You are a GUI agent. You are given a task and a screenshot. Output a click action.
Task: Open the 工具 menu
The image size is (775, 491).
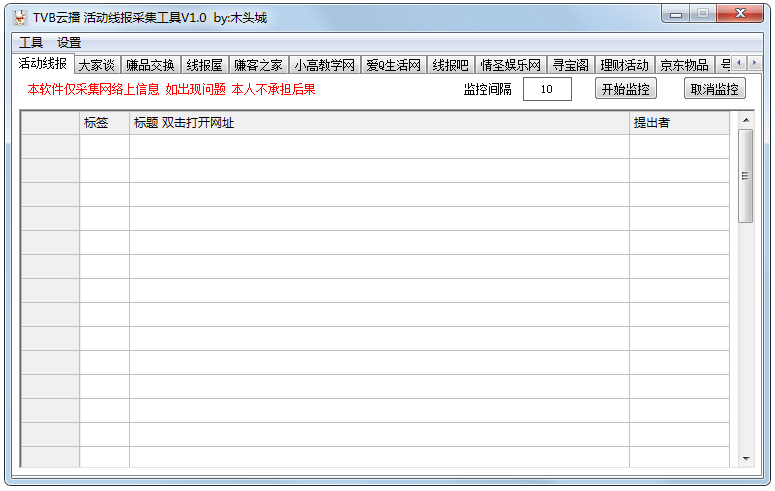[31, 43]
